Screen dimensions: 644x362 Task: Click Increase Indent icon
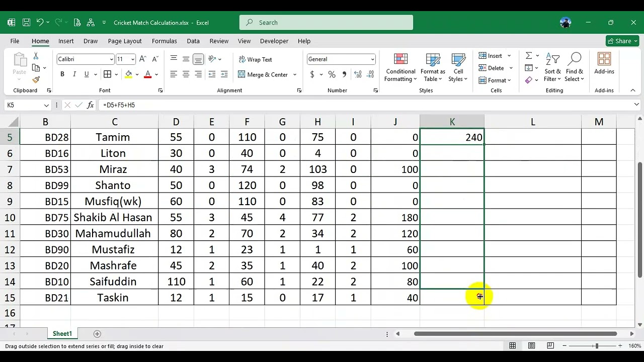[x=224, y=74]
